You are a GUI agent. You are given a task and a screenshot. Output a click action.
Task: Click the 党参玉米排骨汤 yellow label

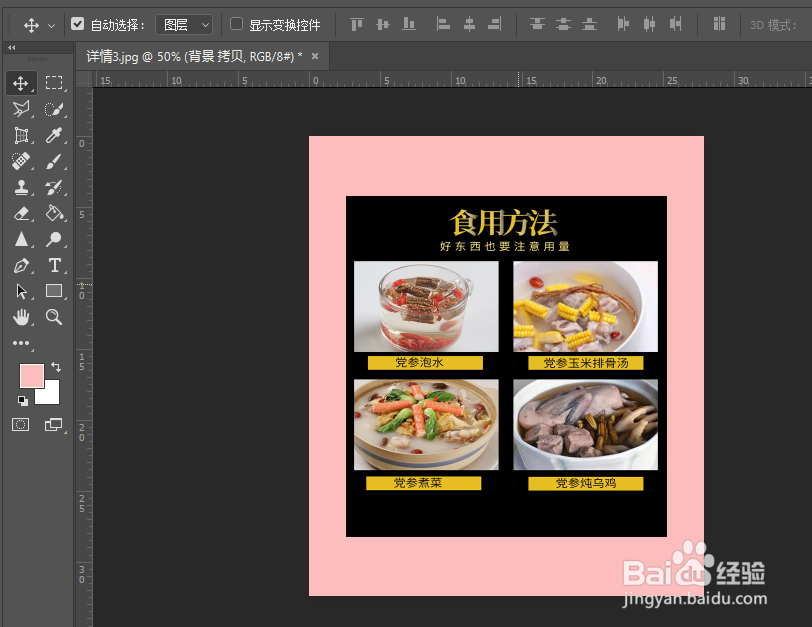586,363
